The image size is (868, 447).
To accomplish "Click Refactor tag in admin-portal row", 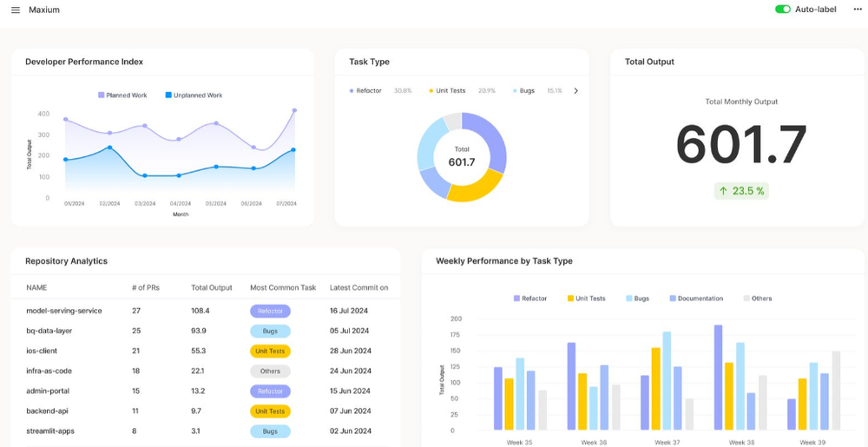I will tap(270, 391).
